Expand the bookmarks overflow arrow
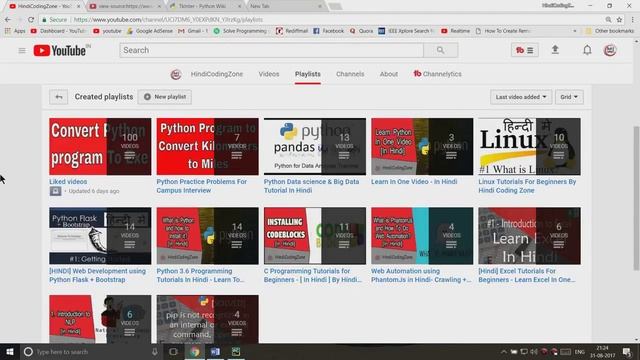Viewport: 640px width, 360px height. click(575, 31)
